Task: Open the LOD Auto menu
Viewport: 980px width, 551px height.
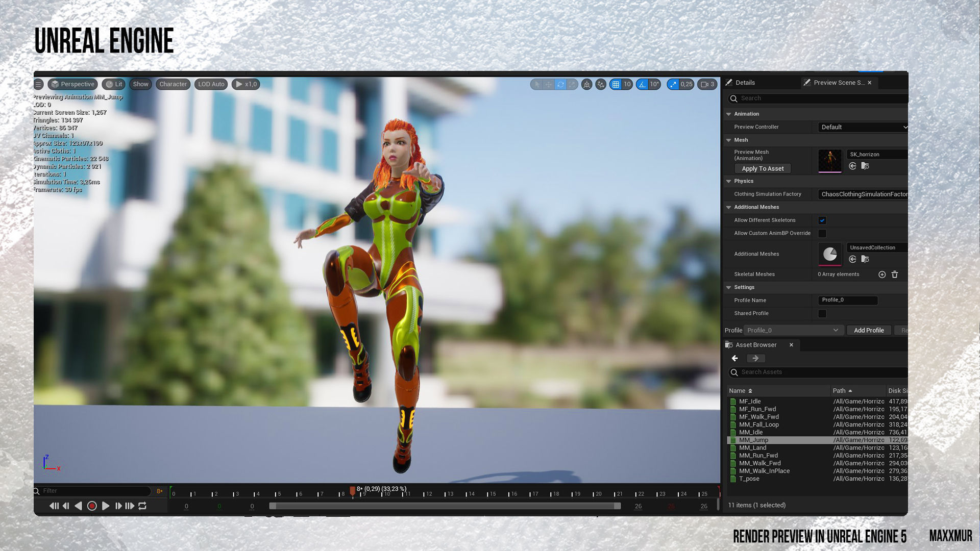Action: pyautogui.click(x=211, y=84)
